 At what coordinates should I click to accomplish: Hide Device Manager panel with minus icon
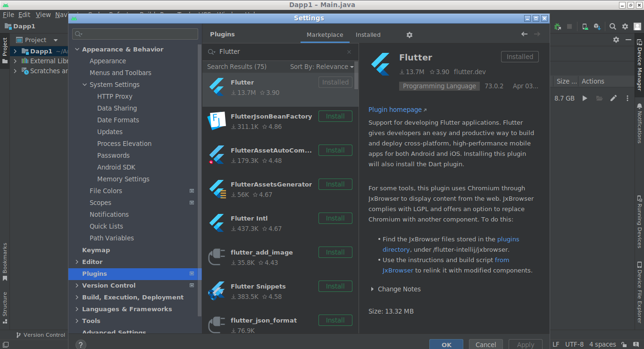(628, 40)
